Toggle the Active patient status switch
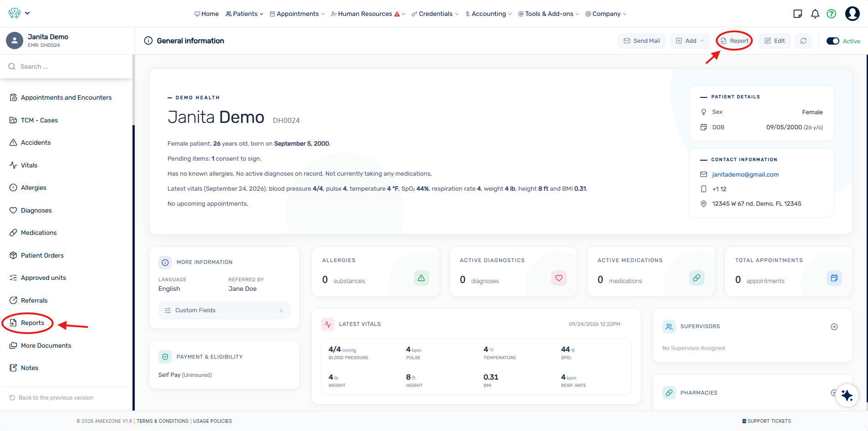The width and height of the screenshot is (868, 431). [x=833, y=41]
